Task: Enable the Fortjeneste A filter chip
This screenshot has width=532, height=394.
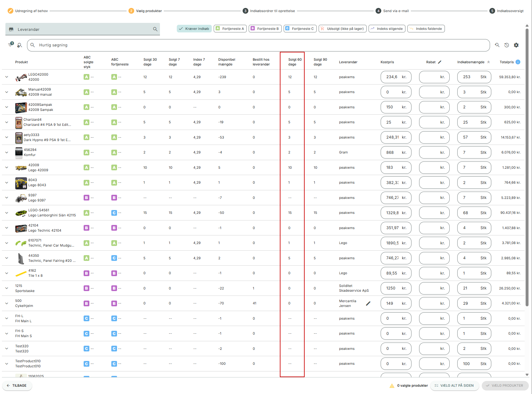Action: click(230, 29)
